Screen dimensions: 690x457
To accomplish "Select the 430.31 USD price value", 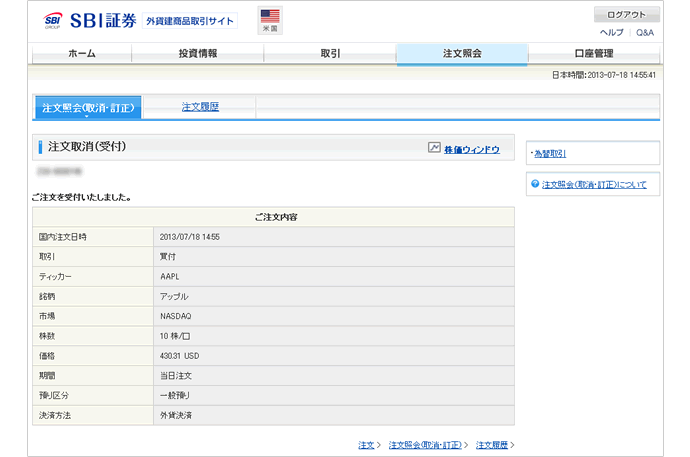I will click(x=179, y=356).
